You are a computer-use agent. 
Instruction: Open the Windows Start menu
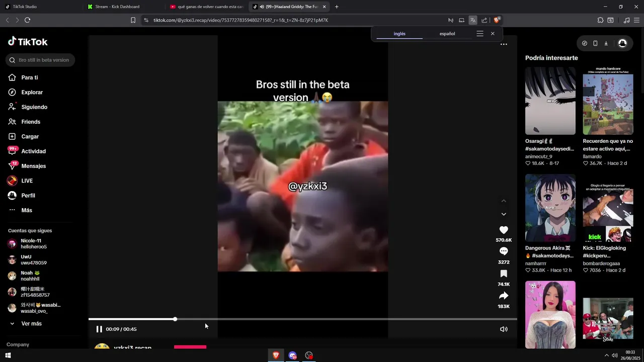(8, 355)
